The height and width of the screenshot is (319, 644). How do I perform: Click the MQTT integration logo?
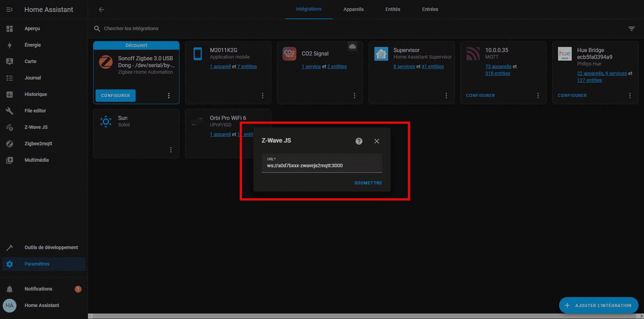click(x=473, y=54)
